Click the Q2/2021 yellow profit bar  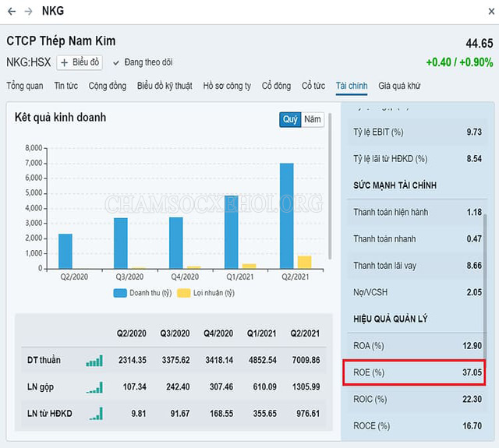click(305, 262)
